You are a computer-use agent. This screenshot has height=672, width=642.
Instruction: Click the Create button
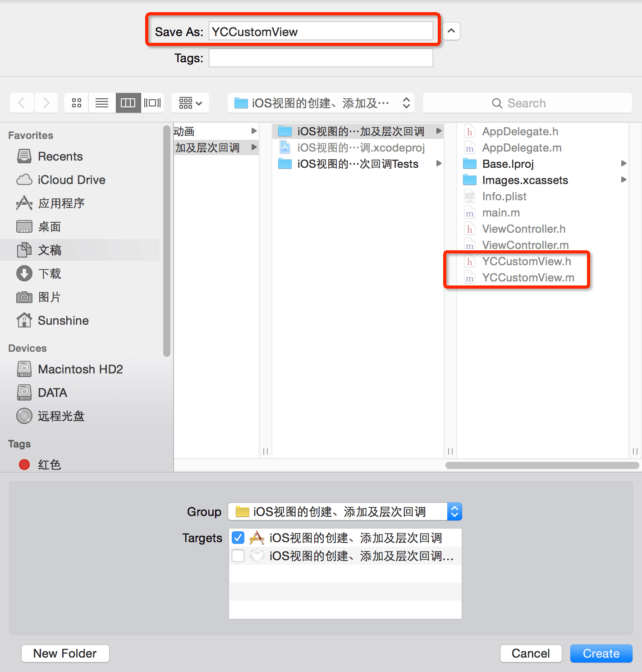(x=601, y=653)
